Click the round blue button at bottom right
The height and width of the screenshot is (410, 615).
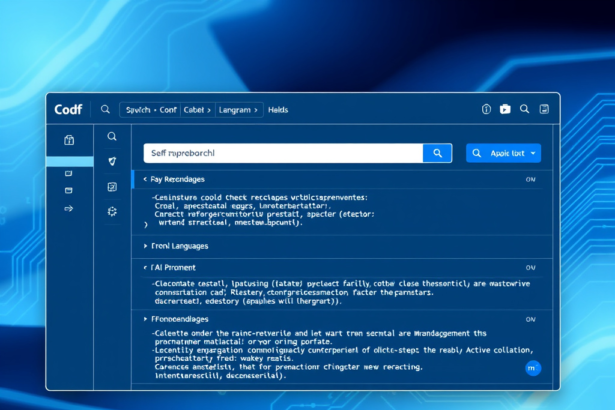532,369
